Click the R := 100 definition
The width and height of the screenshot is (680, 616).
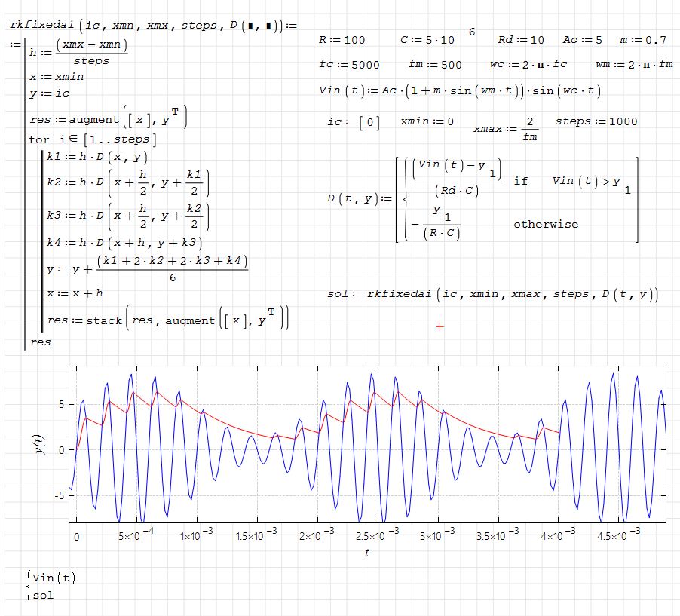point(342,40)
